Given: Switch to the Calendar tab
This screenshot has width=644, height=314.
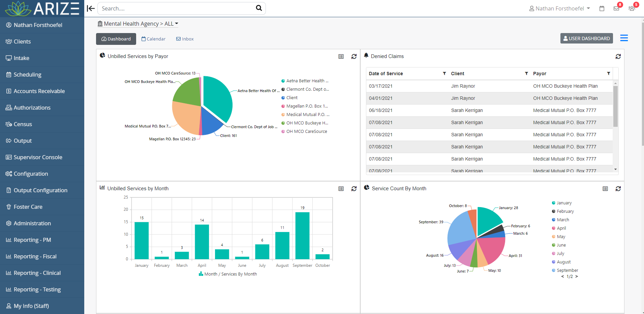Looking at the screenshot, I should pyautogui.click(x=153, y=39).
